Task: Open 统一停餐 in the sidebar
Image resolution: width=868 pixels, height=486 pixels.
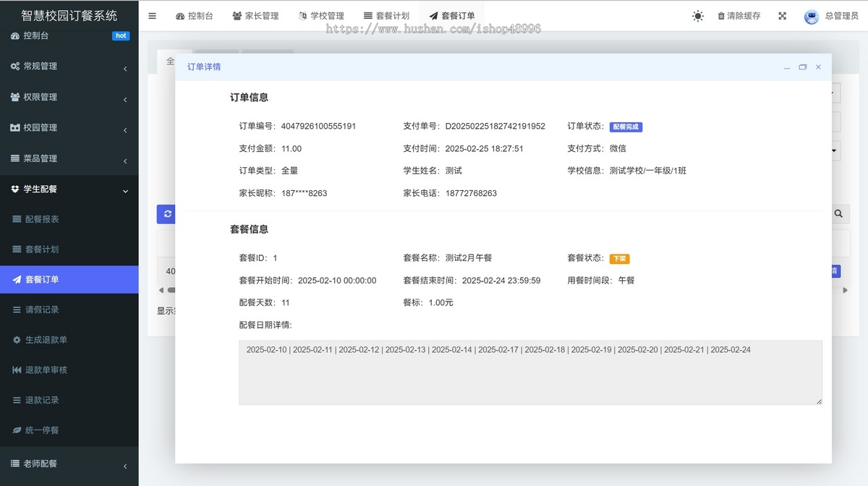Action: pyautogui.click(x=69, y=430)
